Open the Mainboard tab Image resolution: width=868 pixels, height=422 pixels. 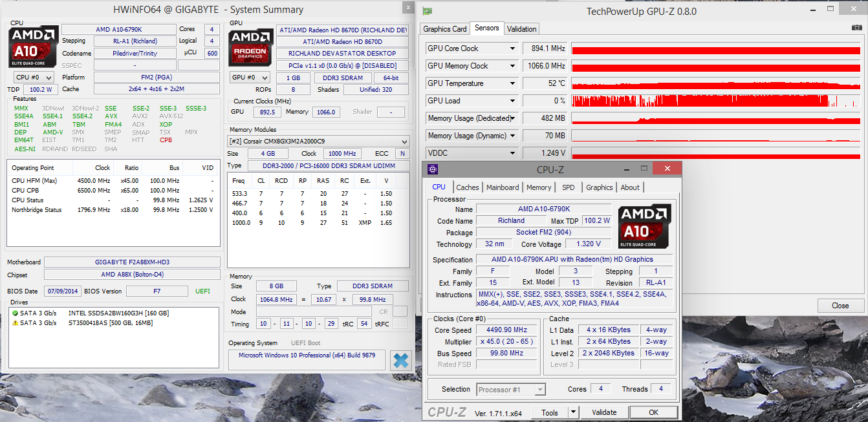pos(503,187)
